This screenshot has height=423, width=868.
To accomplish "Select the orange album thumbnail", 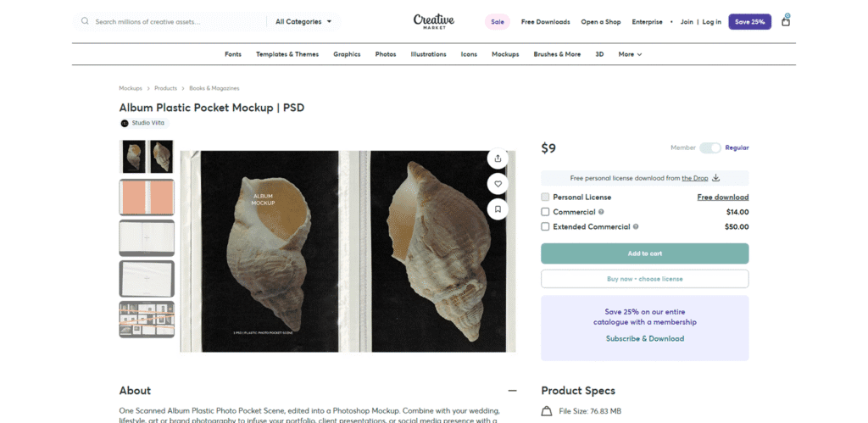I will [x=147, y=197].
